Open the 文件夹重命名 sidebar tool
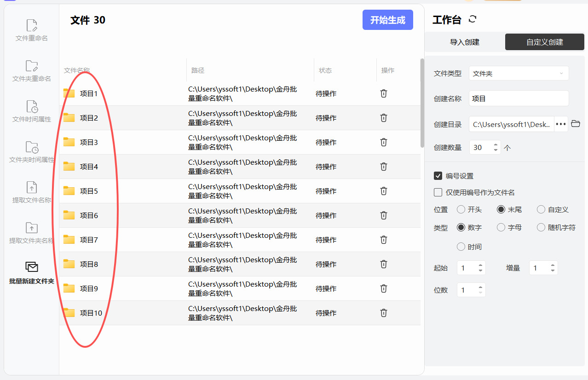Screen dimensions: 588x380 pos(32,71)
